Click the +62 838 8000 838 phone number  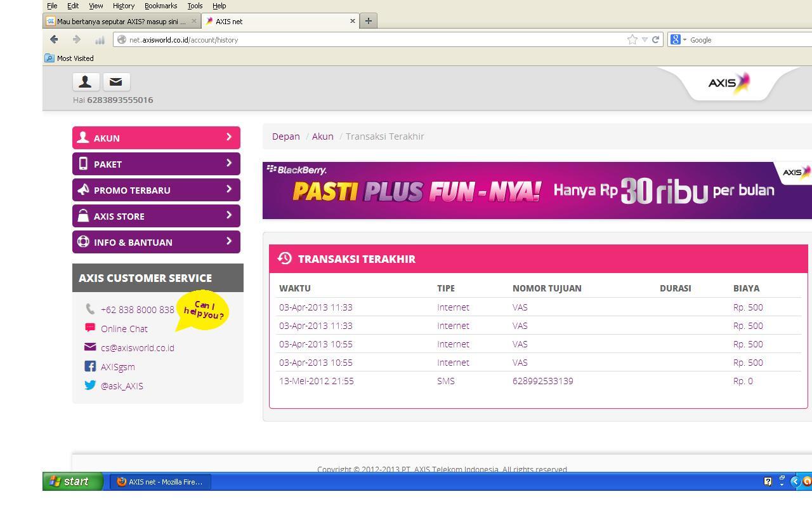(138, 310)
